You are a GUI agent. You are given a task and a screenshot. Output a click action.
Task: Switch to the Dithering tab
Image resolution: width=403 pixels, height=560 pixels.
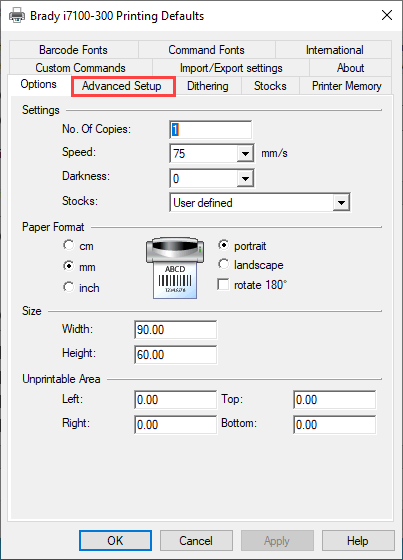pyautogui.click(x=208, y=86)
